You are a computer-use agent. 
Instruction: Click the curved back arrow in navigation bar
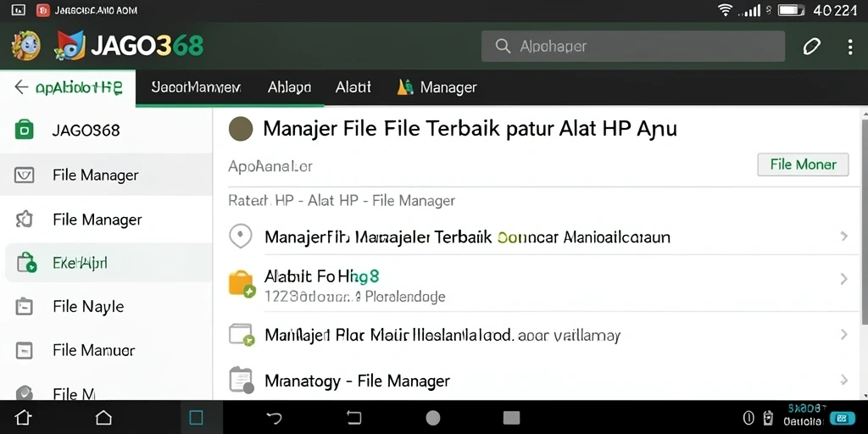coord(274,418)
